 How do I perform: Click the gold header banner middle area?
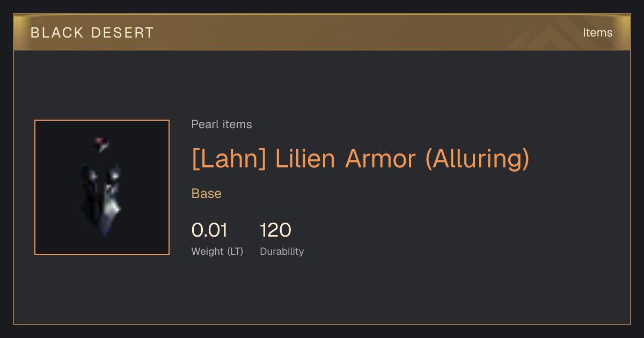[x=322, y=33]
